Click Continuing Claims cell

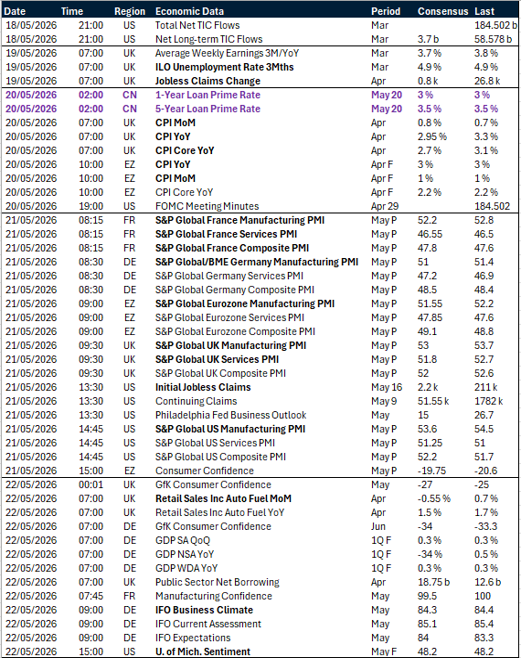click(x=196, y=401)
